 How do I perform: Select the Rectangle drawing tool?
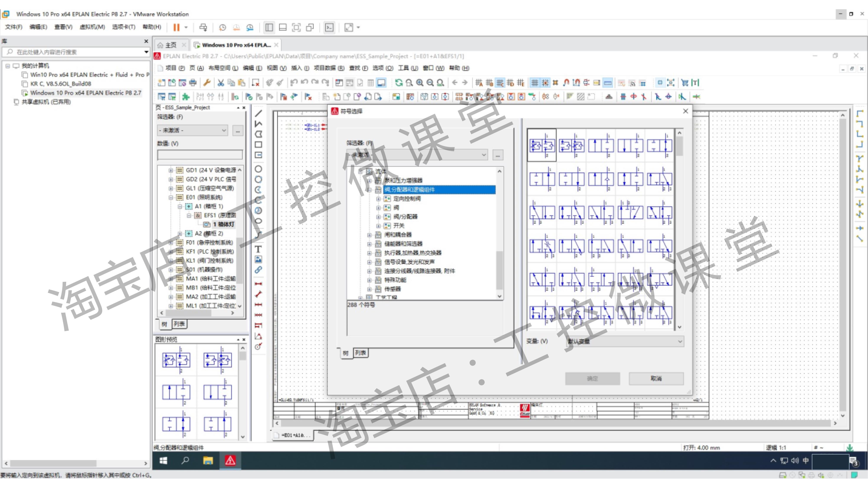(x=259, y=145)
